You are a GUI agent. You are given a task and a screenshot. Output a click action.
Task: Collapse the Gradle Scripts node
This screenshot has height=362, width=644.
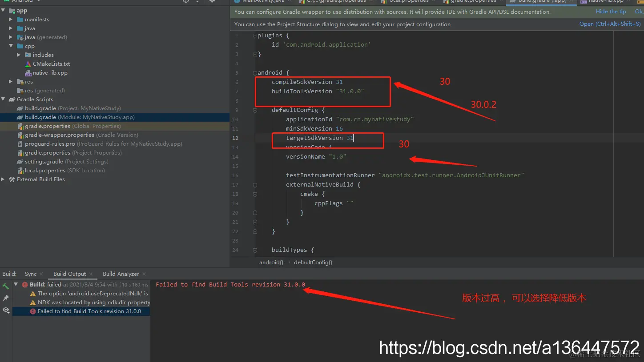(x=3, y=99)
